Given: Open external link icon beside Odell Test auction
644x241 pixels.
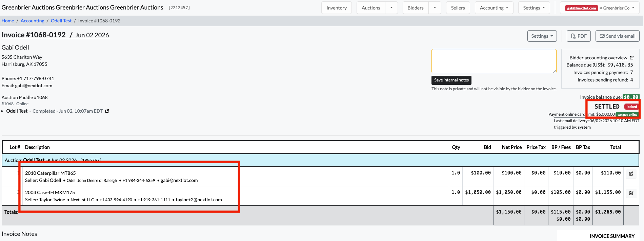Looking at the screenshot, I should click(x=107, y=111).
